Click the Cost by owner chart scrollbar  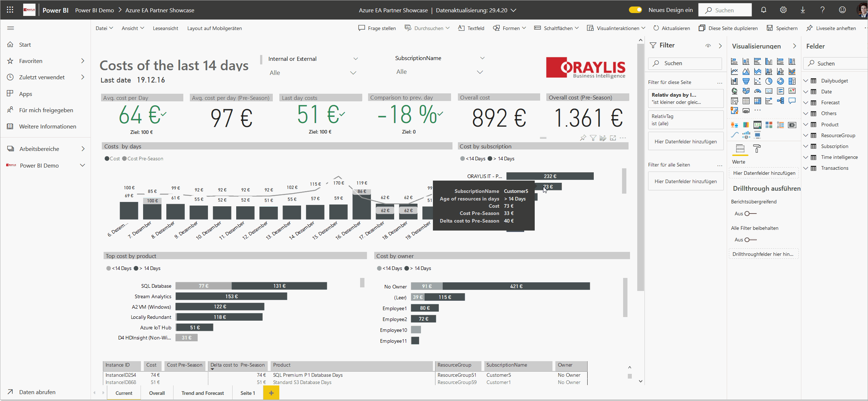click(x=625, y=297)
